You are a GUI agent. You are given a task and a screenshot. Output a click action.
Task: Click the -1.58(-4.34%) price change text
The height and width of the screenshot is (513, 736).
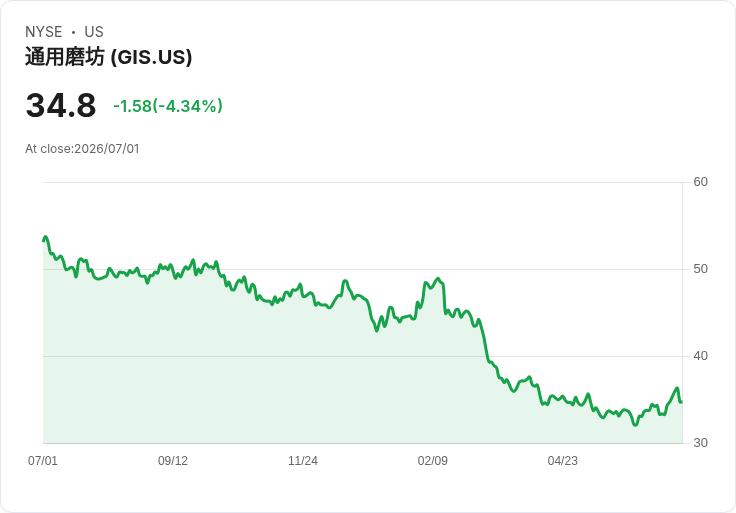tap(168, 106)
